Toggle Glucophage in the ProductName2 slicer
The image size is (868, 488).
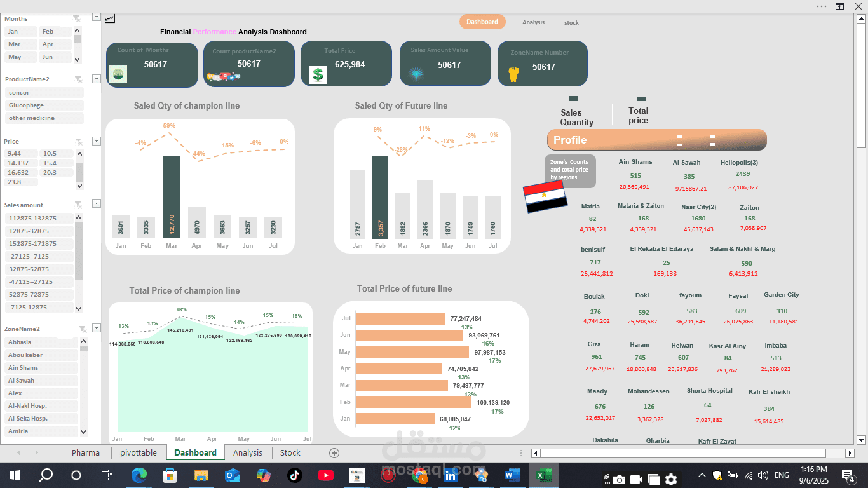(x=44, y=105)
